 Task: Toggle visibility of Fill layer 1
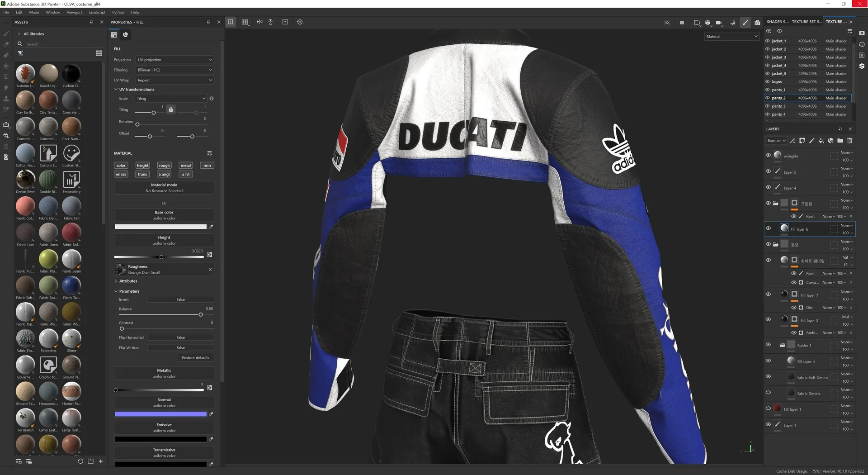pos(768,408)
